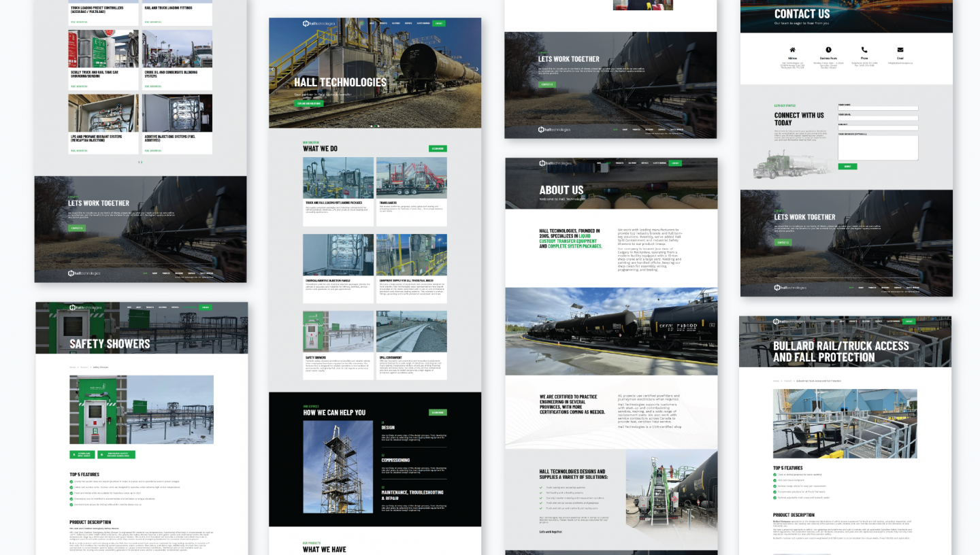
Task: Click Read More under Rail and Truck Loading Fittings
Action: (152, 22)
